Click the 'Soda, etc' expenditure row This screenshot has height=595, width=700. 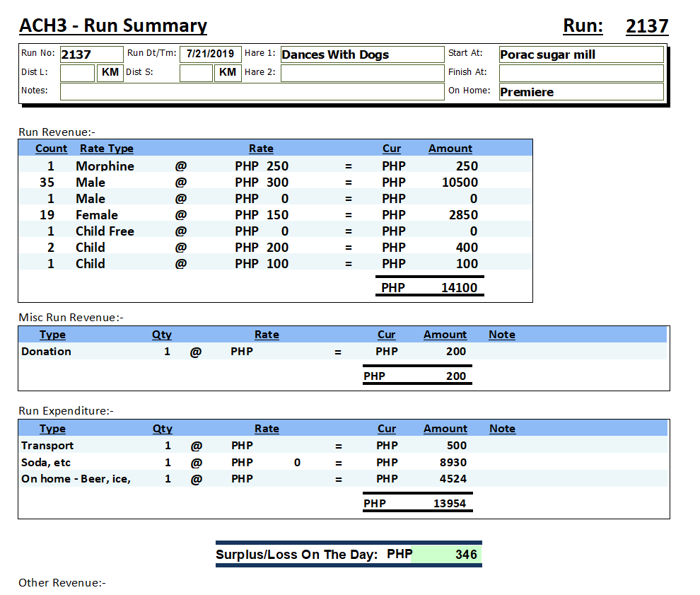tap(46, 463)
